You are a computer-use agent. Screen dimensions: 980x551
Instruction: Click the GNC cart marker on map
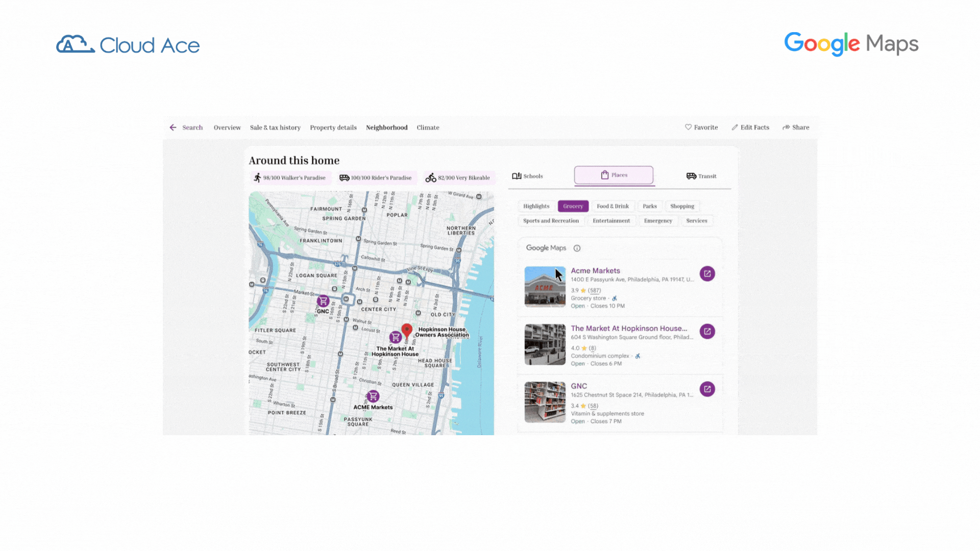(323, 300)
